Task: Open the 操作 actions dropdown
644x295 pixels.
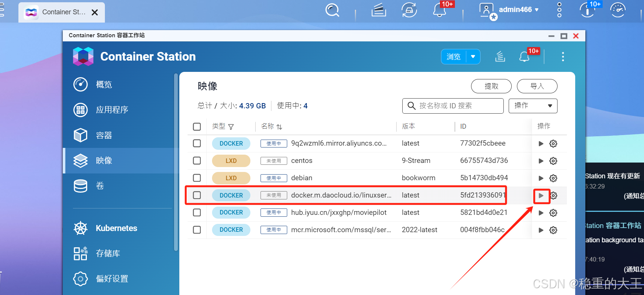Action: point(533,106)
